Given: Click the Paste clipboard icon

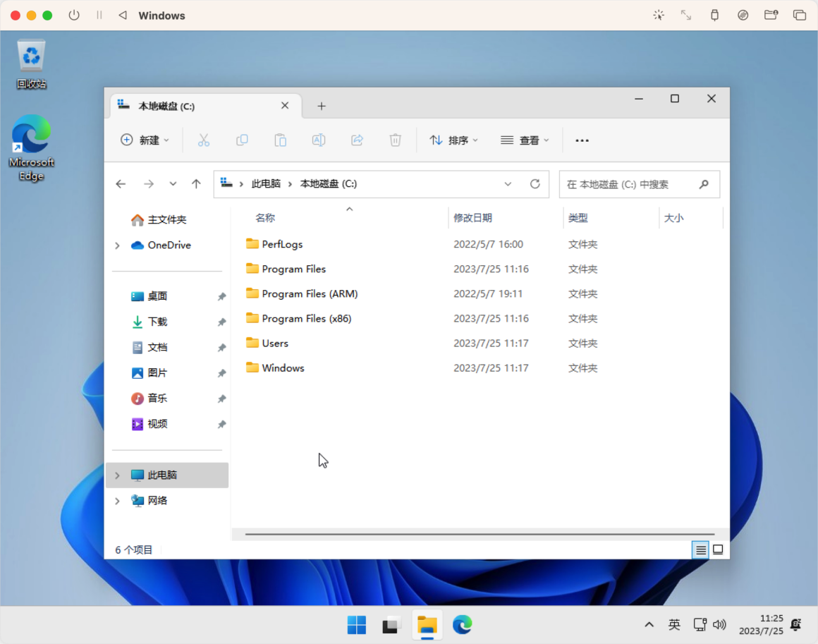Looking at the screenshot, I should (280, 140).
